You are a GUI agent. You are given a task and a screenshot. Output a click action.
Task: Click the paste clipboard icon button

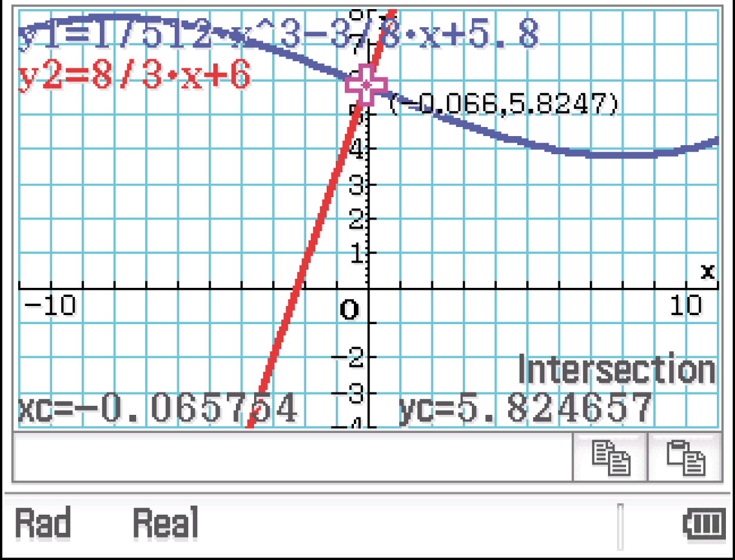click(685, 457)
